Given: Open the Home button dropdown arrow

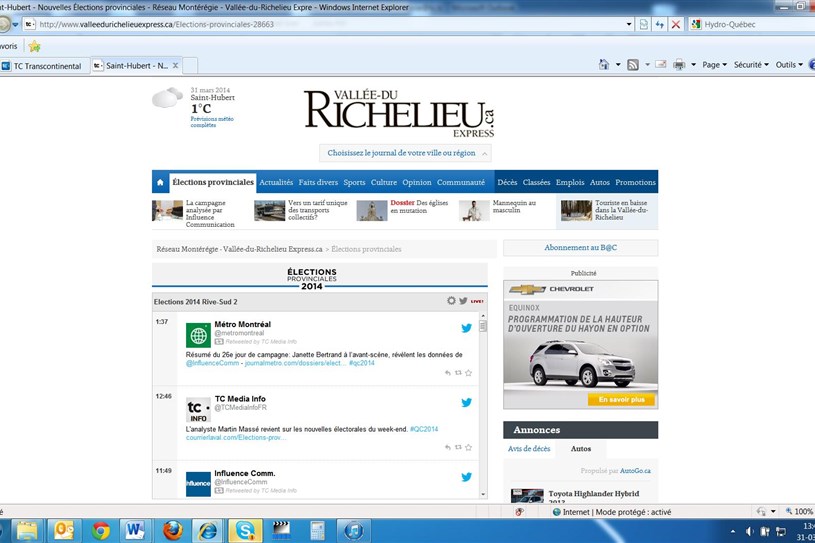Looking at the screenshot, I should pyautogui.click(x=618, y=65).
